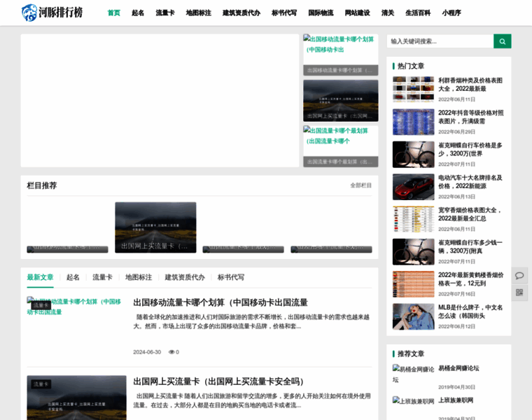Click the road image card in 栏目推荐
532x420 pixels.
(x=155, y=227)
